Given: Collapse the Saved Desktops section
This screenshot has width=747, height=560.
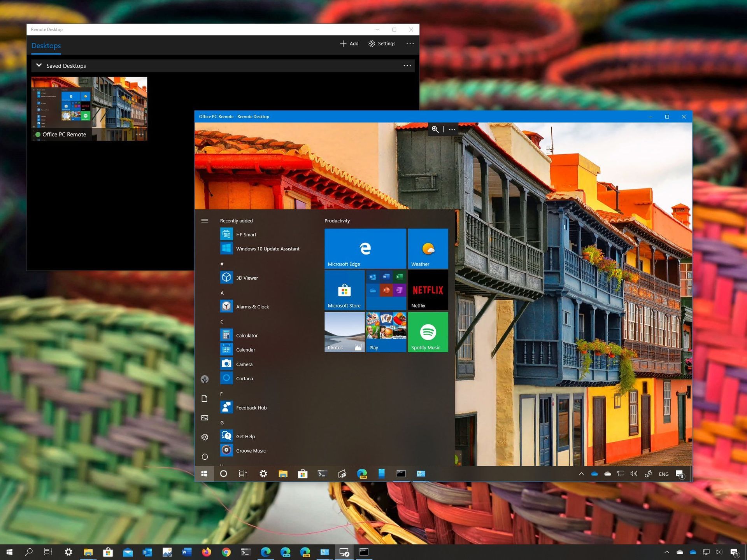Looking at the screenshot, I should tap(39, 65).
